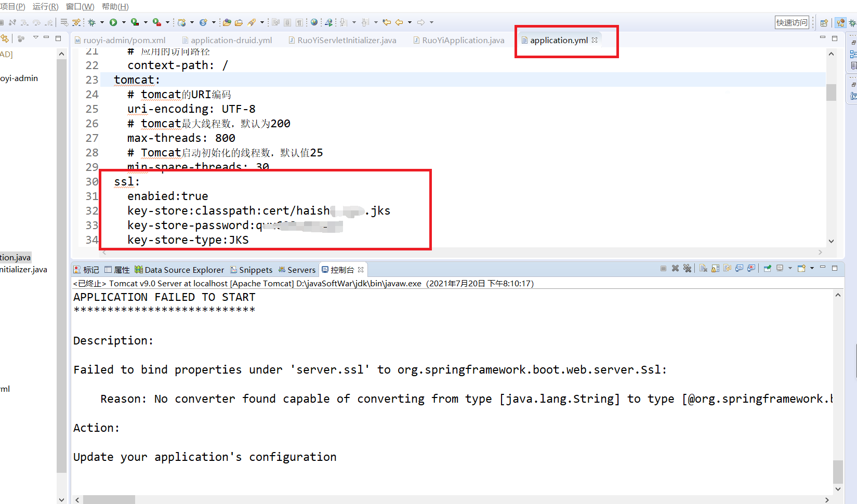Open the View Menu triangle in left panel
Viewport: 857px width, 504px height.
35,37
